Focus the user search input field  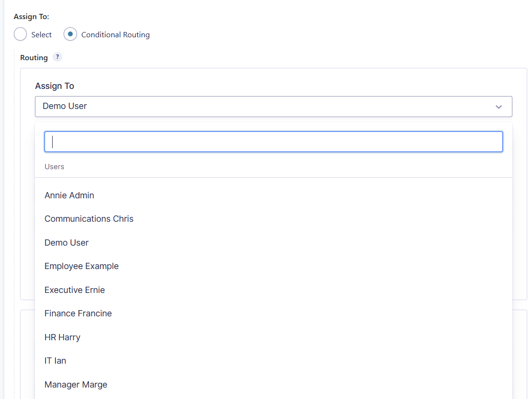tap(273, 142)
